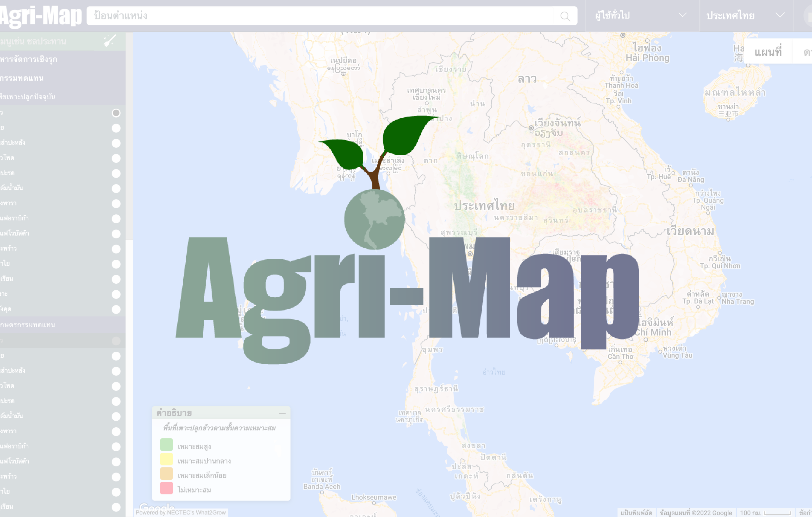Select corn (ข้าวโพด) radio under current crops
This screenshot has height=517, width=812.
(116, 158)
